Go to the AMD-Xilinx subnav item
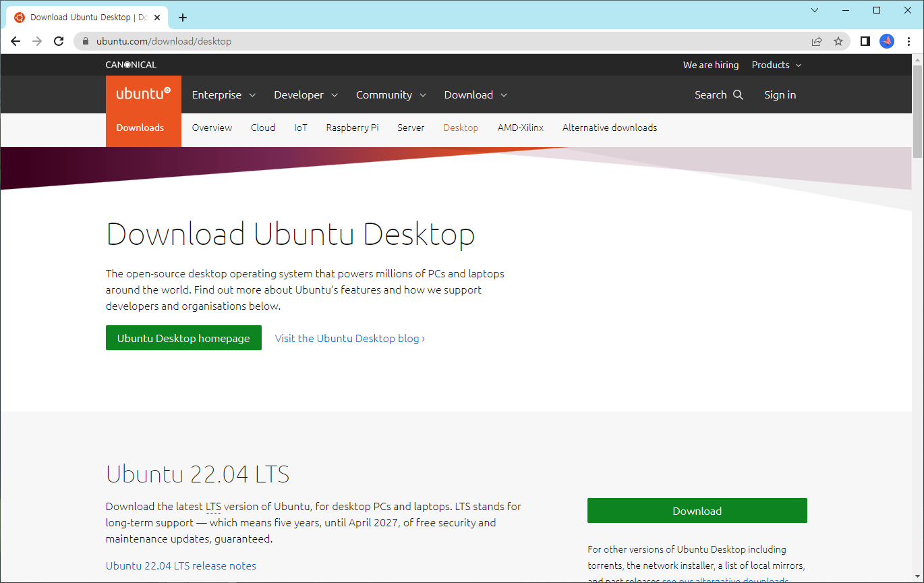 click(521, 128)
